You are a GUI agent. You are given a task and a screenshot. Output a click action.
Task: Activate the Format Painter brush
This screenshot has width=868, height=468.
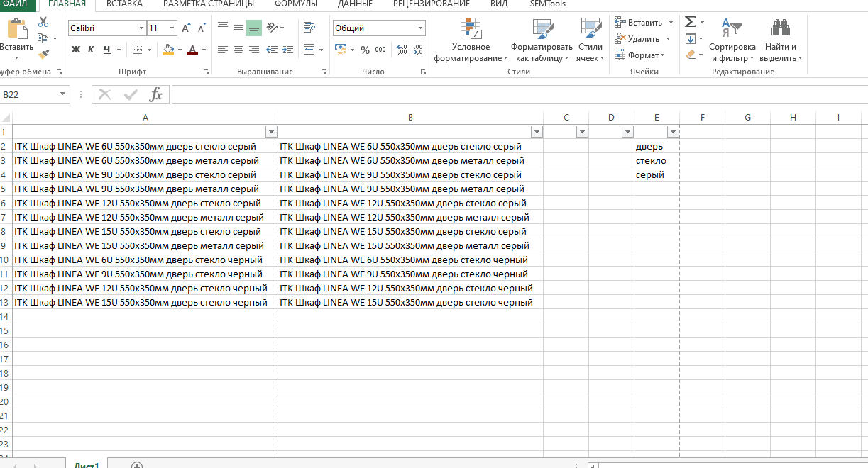pos(43,54)
